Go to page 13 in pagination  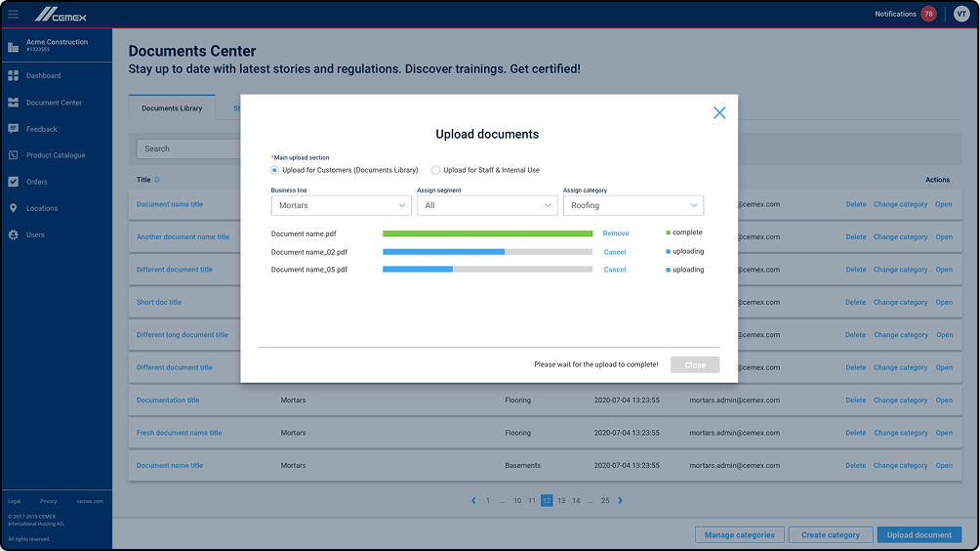pyautogui.click(x=561, y=500)
